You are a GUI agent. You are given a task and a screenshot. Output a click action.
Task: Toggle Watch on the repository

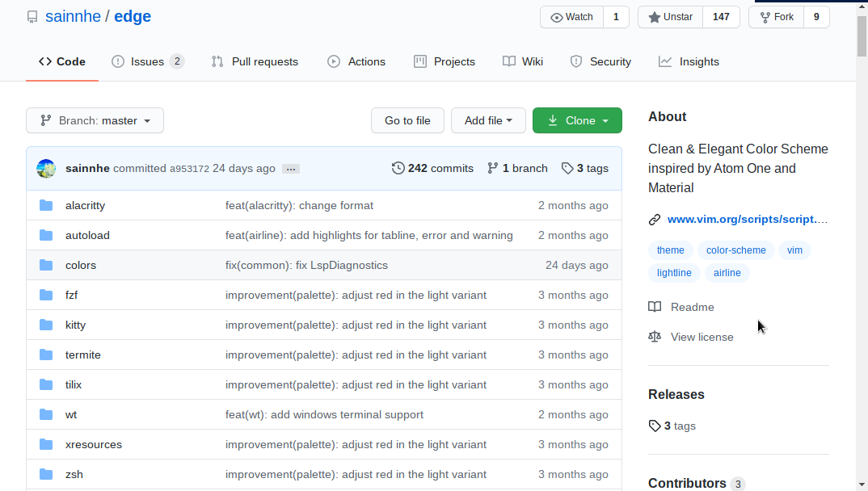click(572, 17)
